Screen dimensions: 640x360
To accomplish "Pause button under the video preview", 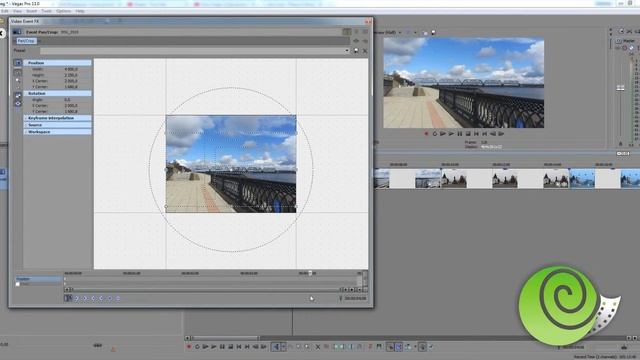I will [460, 133].
